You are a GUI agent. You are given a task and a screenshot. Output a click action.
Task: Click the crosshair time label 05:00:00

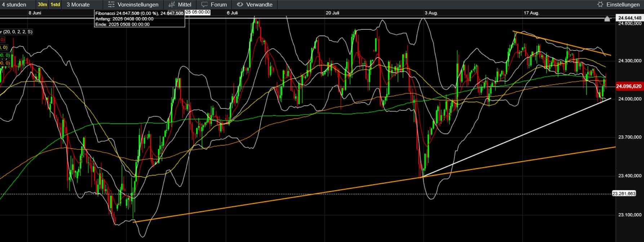198,12
